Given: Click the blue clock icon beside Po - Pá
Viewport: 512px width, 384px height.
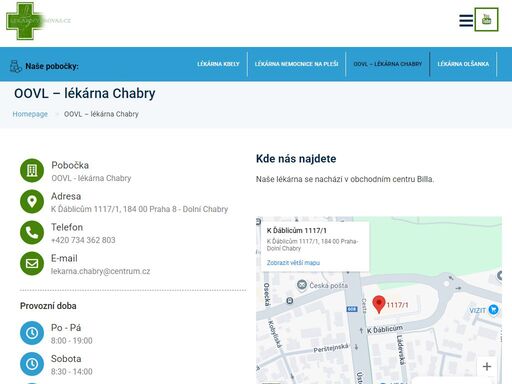Looking at the screenshot, I should (x=32, y=333).
